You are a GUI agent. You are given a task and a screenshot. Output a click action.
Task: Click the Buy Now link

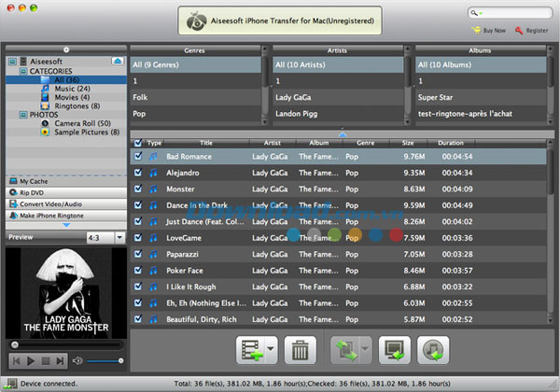pos(489,30)
